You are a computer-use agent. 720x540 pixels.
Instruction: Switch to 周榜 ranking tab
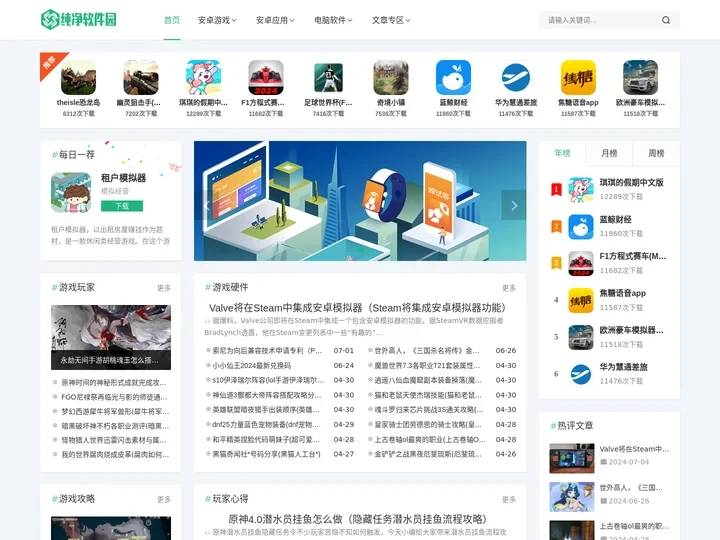pyautogui.click(x=656, y=153)
